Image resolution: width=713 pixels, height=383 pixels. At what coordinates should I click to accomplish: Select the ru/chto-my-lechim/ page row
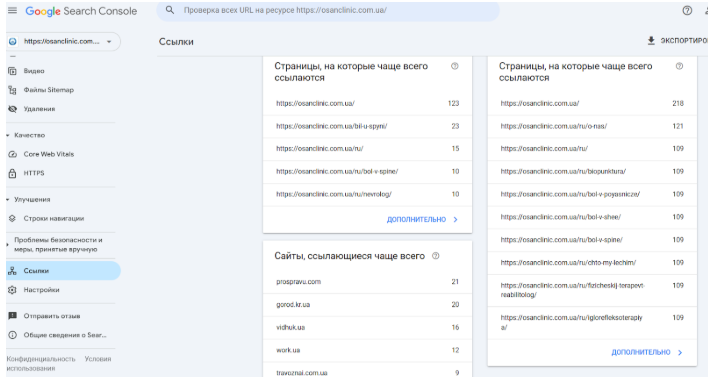[x=592, y=262]
